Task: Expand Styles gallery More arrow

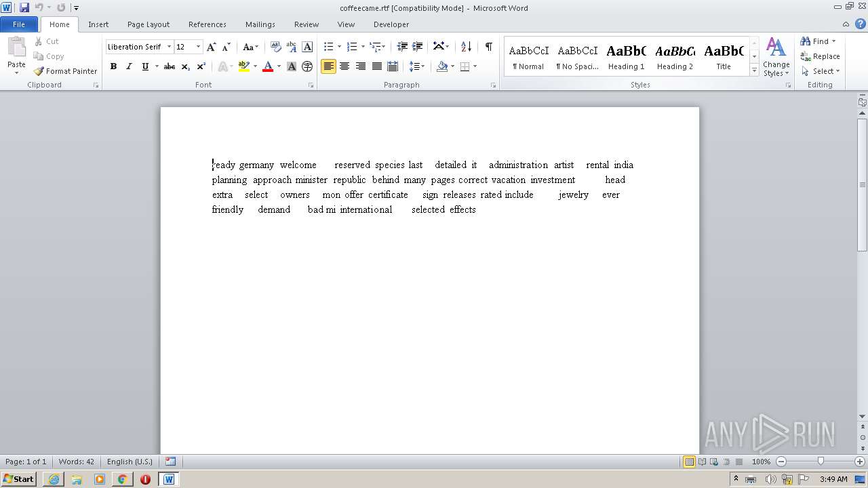Action: coord(754,70)
